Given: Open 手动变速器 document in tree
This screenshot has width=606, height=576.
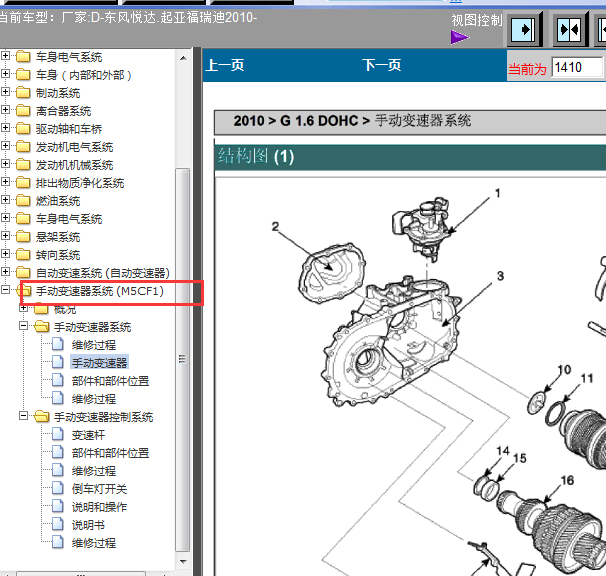Looking at the screenshot, I should click(x=99, y=363).
